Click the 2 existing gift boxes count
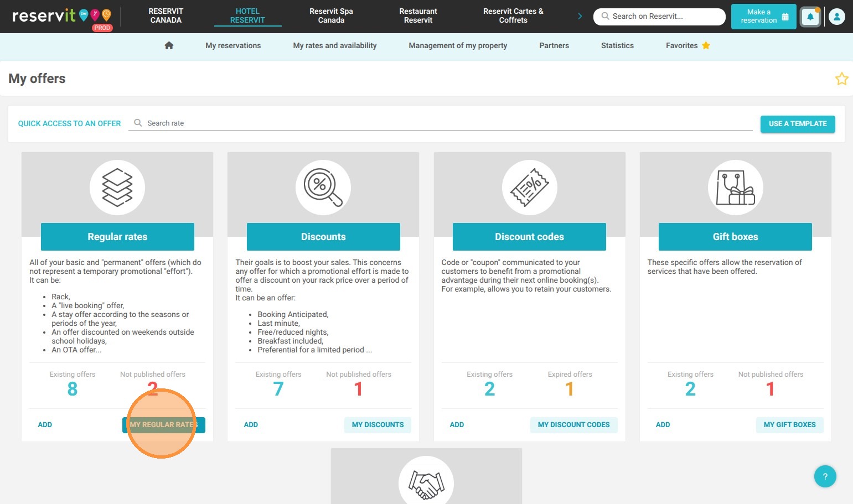The image size is (853, 504). tap(690, 389)
